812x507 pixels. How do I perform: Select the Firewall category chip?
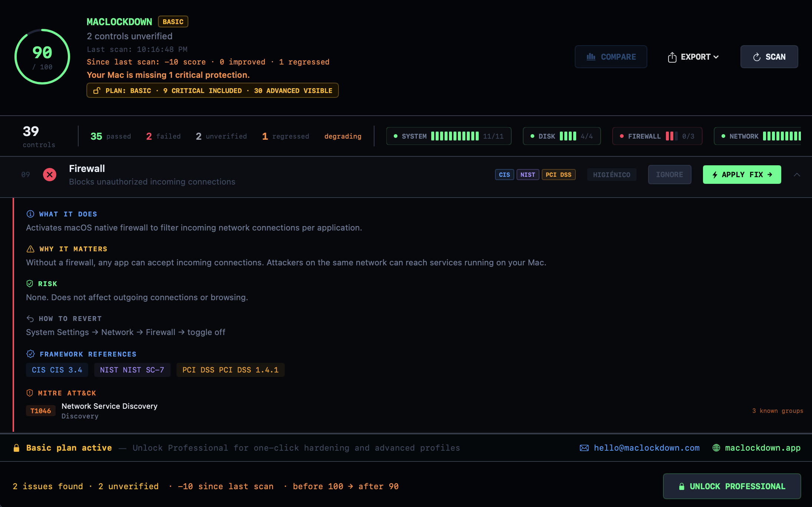tap(657, 136)
